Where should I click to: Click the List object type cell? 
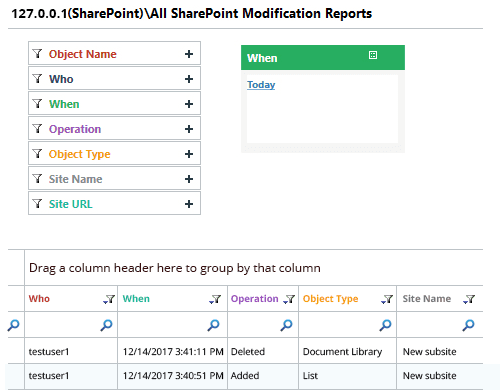(x=310, y=376)
